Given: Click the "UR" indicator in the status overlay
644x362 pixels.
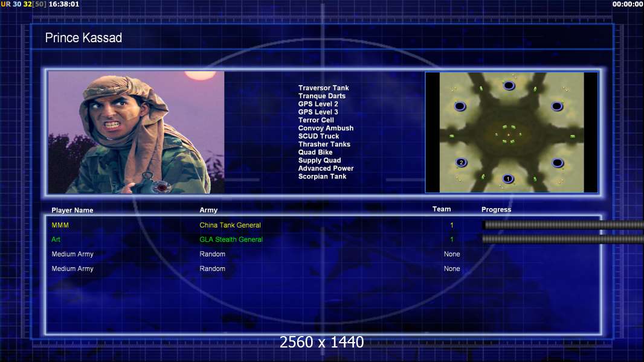Looking at the screenshot, I should click(x=6, y=4).
